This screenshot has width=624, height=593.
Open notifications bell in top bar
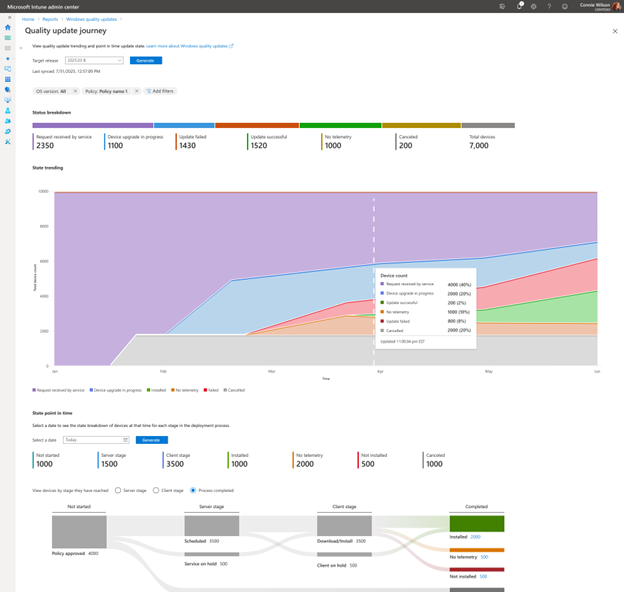click(x=519, y=6)
